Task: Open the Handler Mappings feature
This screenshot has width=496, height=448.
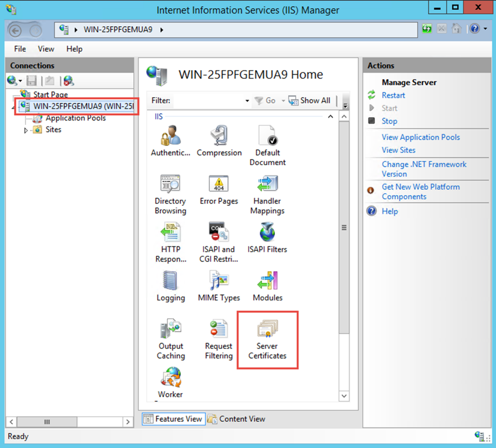Action: point(267,194)
